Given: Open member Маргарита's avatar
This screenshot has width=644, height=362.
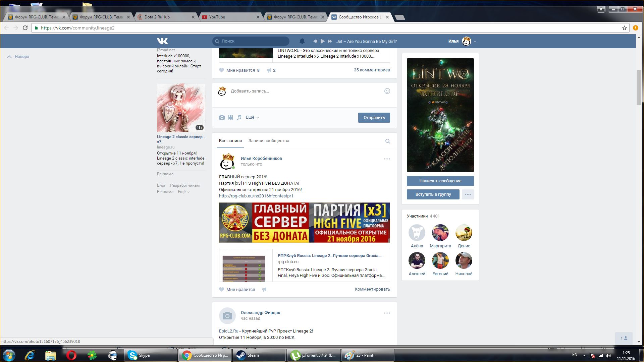Looking at the screenshot, I should tap(440, 233).
